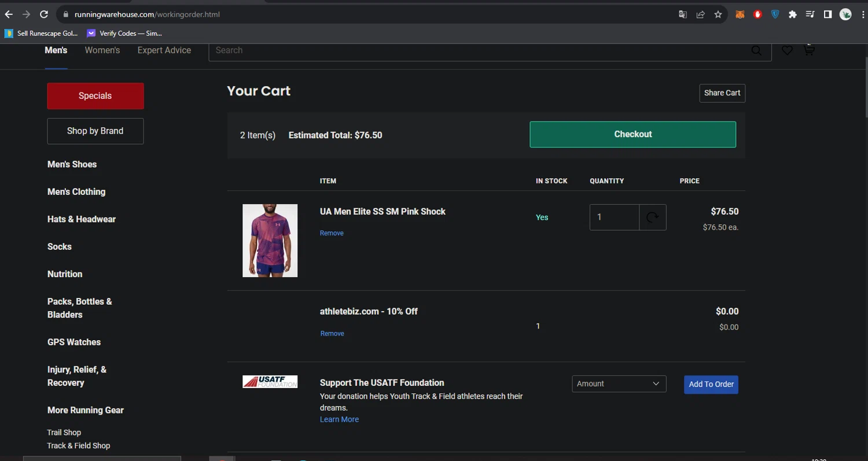Open the Google Translate icon in address bar
Image resolution: width=868 pixels, height=461 pixels.
pos(683,14)
